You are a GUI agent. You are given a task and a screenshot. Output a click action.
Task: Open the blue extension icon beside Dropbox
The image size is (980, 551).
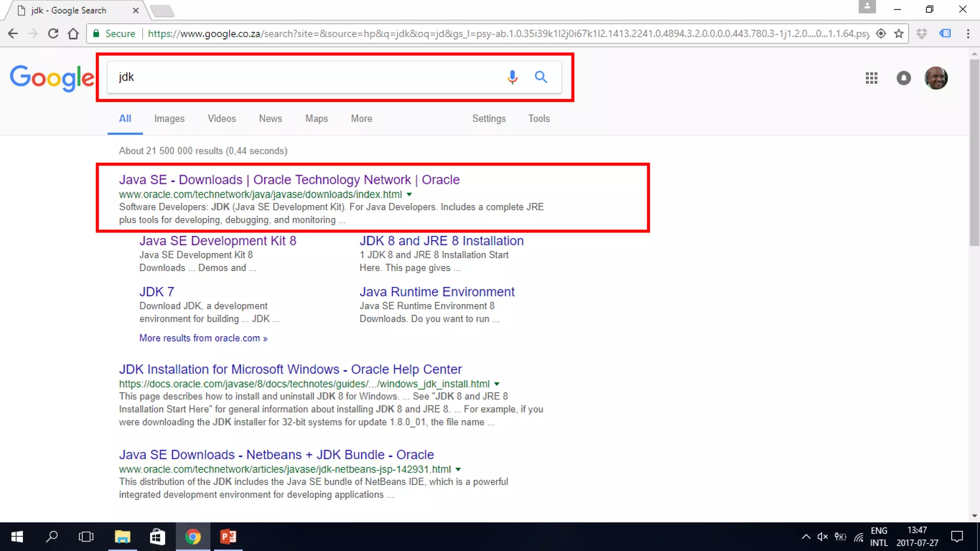point(945,33)
